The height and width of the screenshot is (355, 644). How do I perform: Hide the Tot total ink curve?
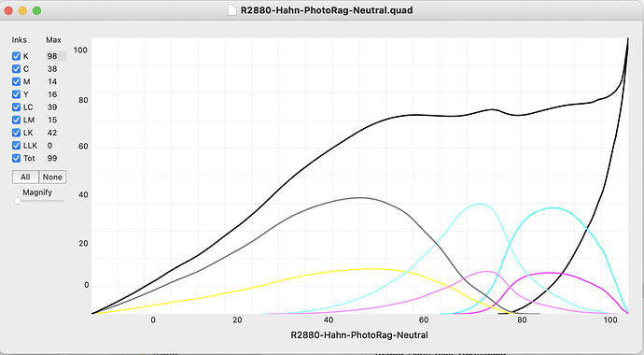[x=17, y=158]
